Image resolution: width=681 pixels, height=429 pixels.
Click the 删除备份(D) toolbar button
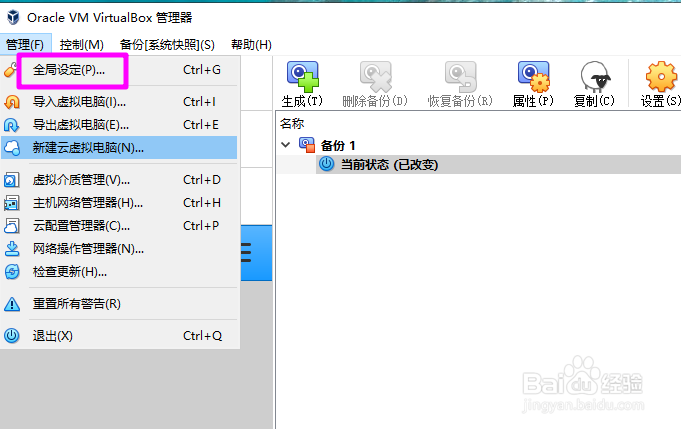[375, 85]
